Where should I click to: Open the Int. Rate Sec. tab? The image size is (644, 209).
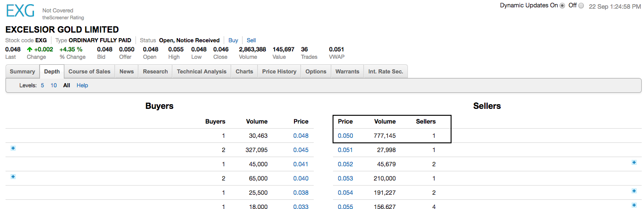point(386,72)
